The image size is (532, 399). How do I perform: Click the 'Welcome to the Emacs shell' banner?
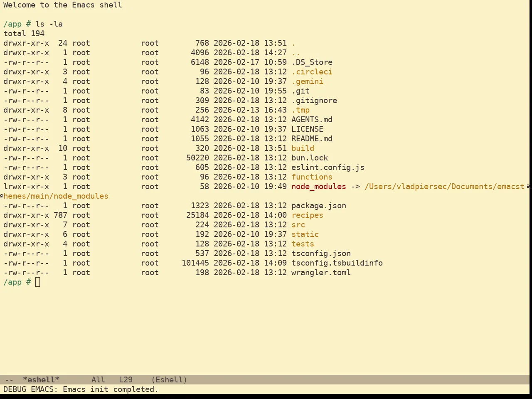pyautogui.click(x=63, y=5)
